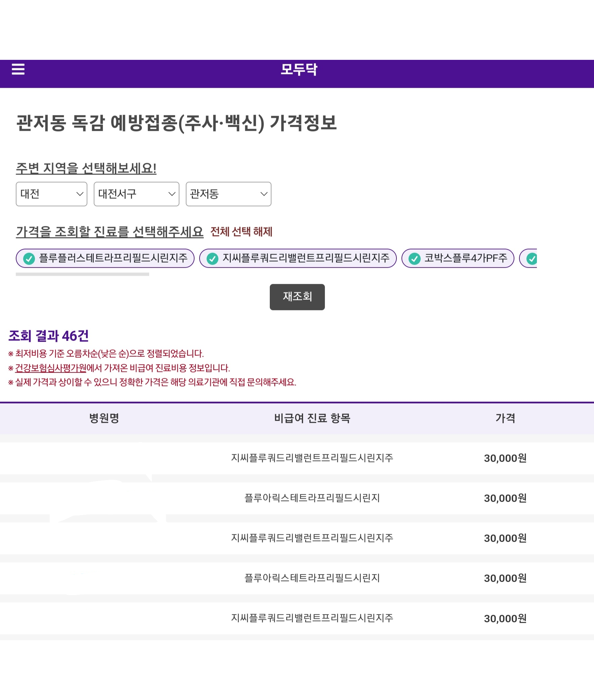Open the 건강보험심사평가원 link
This screenshot has height=700, width=594.
51,368
